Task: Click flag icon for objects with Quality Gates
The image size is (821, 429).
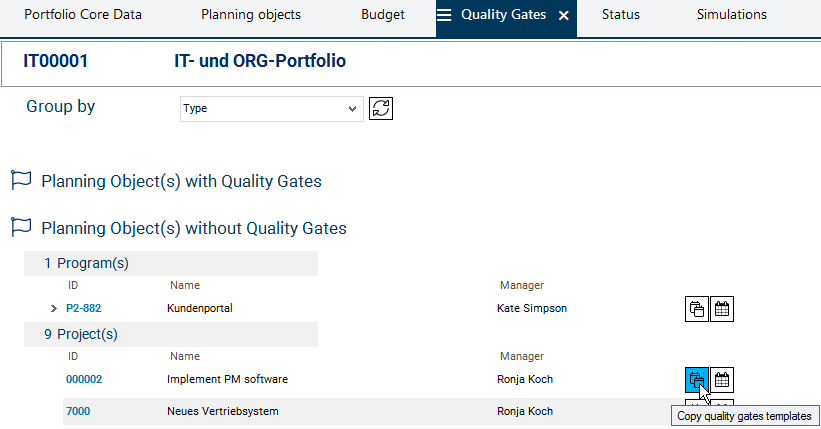Action: tap(20, 181)
